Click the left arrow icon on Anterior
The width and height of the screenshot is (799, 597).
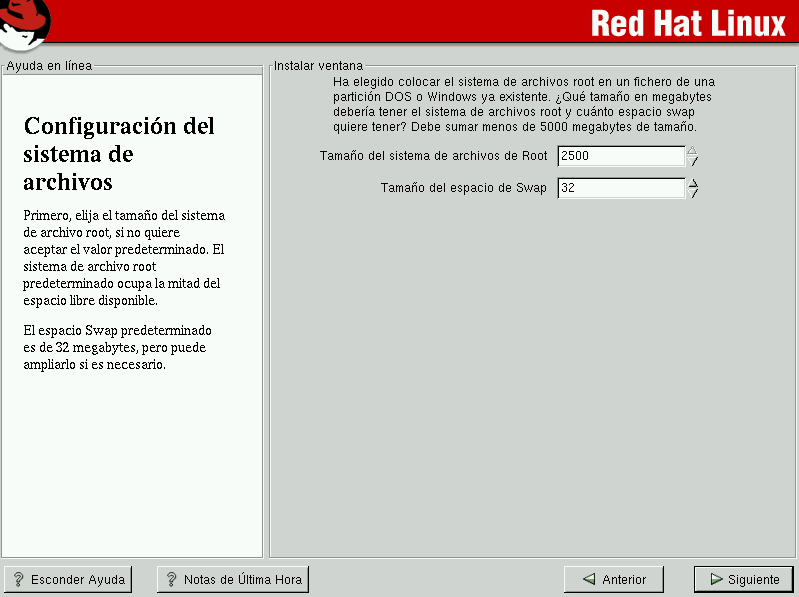point(589,579)
